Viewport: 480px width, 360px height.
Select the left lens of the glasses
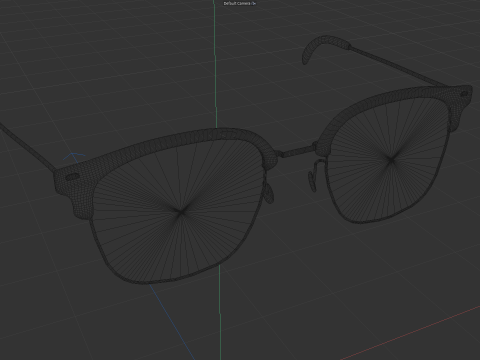[x=180, y=212]
